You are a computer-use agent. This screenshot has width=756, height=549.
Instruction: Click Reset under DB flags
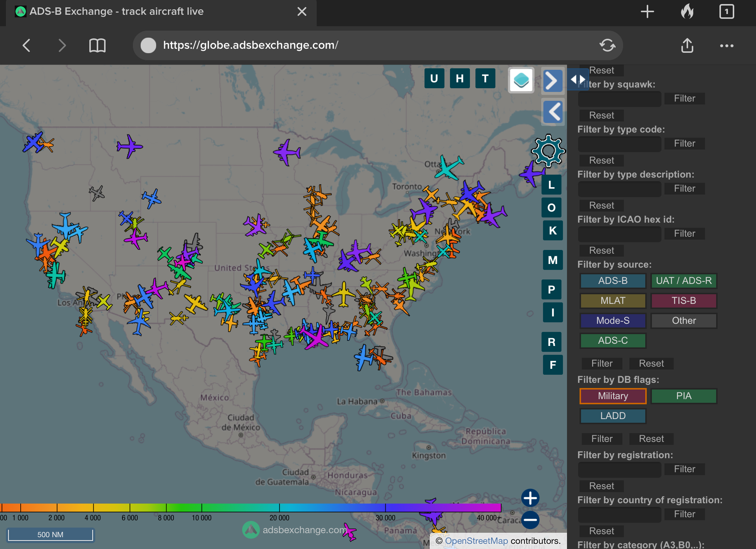point(651,439)
